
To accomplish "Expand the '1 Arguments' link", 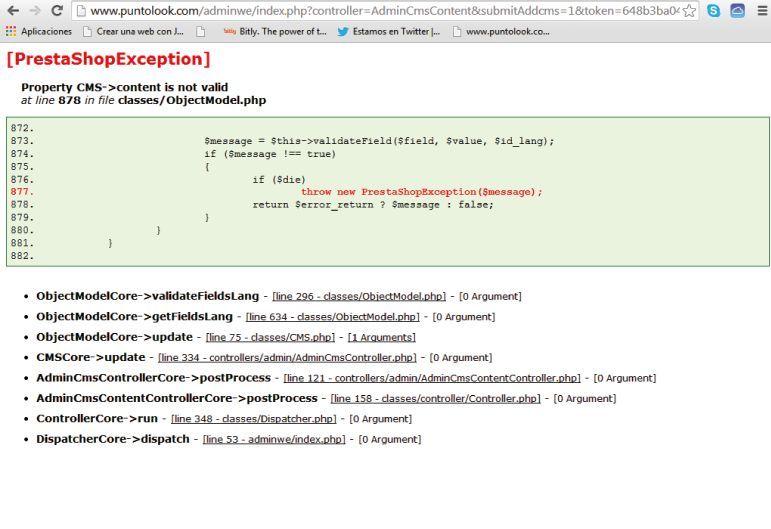I will [382, 337].
